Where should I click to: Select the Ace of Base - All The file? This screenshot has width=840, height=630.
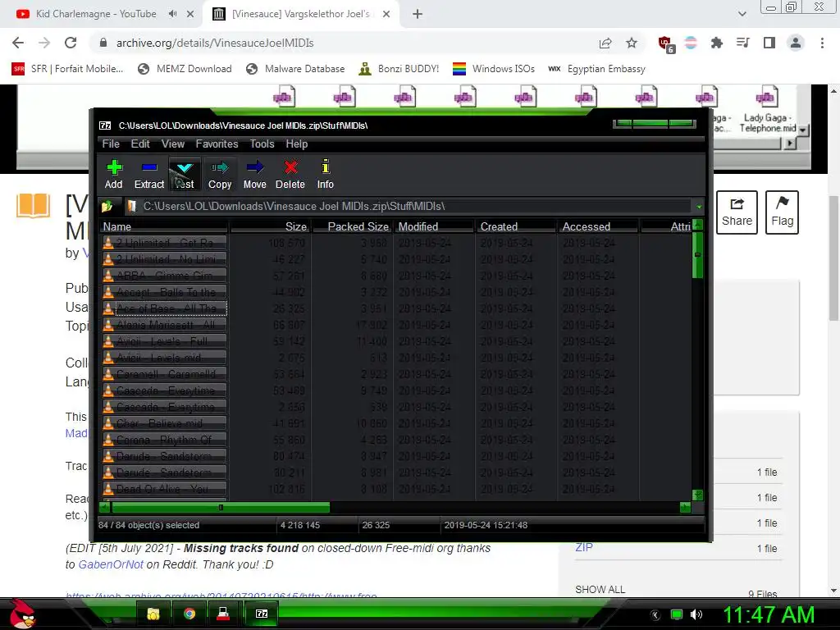coord(164,308)
